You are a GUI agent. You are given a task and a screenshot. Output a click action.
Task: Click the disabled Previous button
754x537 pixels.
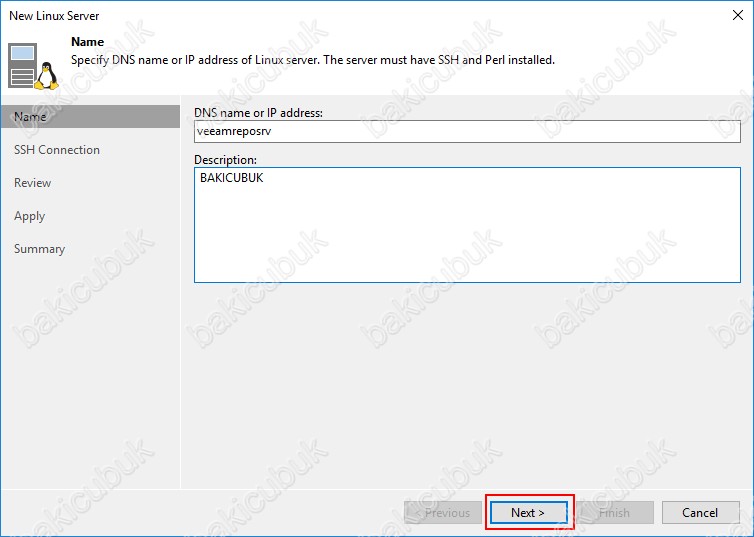pos(443,512)
